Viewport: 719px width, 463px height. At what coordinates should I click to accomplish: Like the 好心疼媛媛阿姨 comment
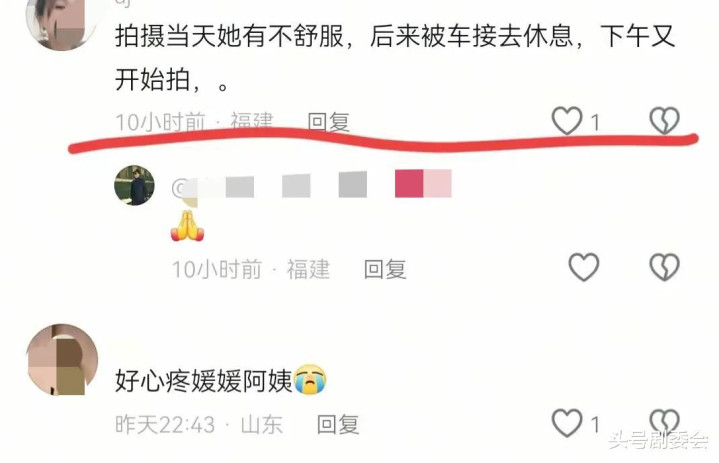pos(567,423)
